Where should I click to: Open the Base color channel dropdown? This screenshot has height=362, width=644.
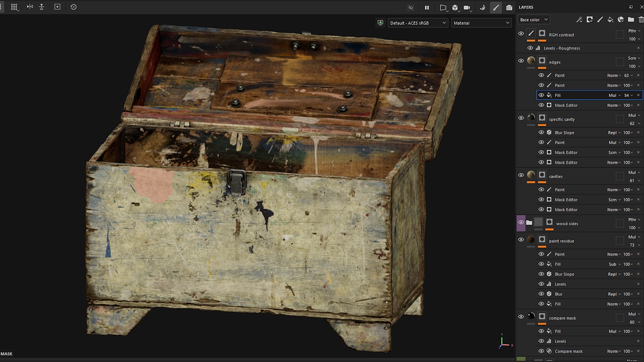tap(533, 19)
